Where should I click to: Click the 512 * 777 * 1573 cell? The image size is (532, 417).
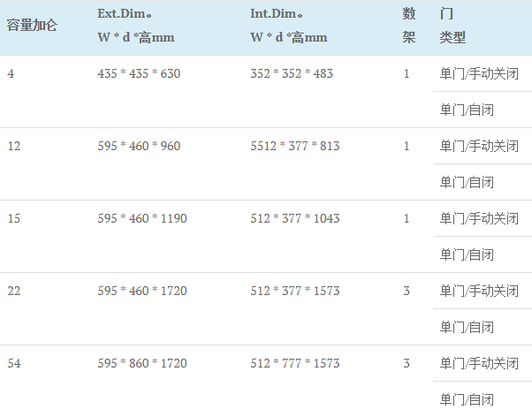(294, 363)
